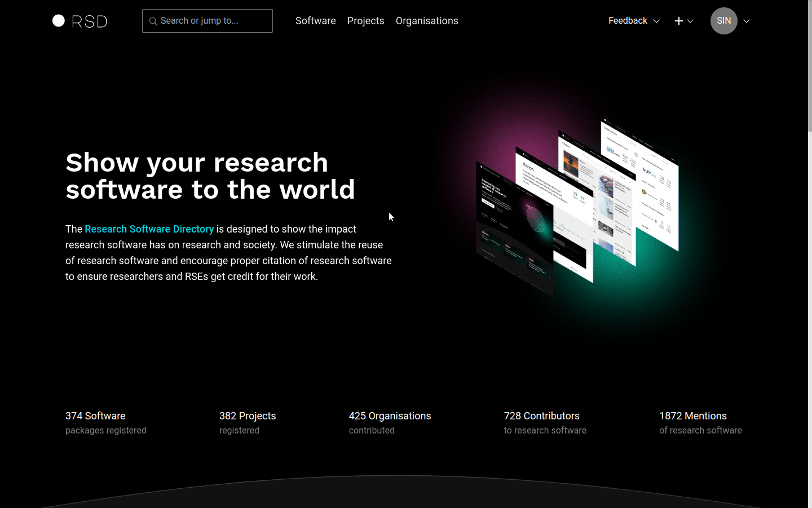
Task: Click the vertical page scrollbar thumb
Action: click(x=810, y=68)
